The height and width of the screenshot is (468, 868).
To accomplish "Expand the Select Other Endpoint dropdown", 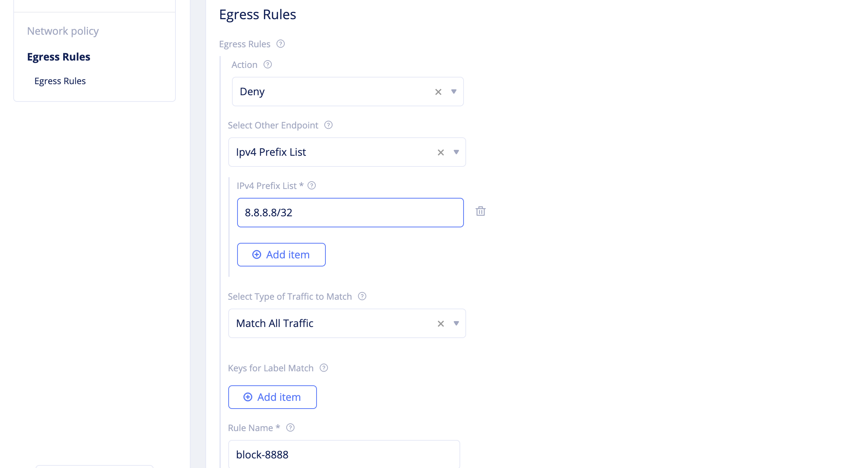I will pyautogui.click(x=456, y=152).
